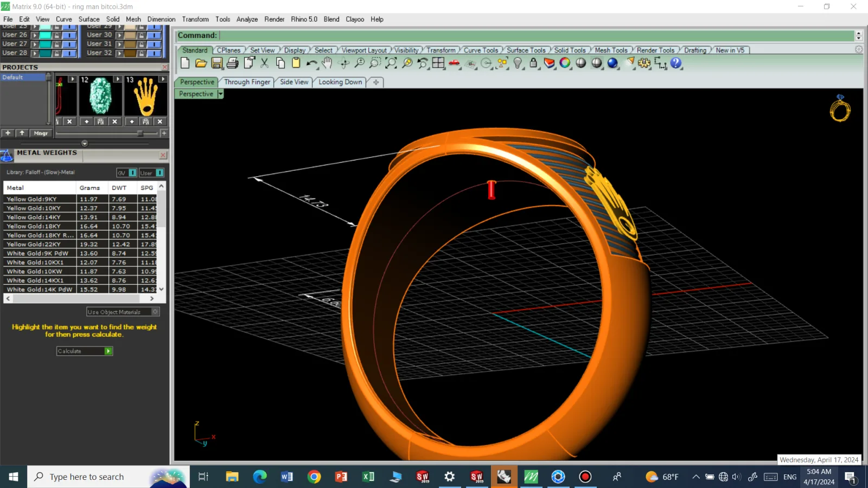
Task: Click the save button under thumbnail 12
Action: [100, 121]
